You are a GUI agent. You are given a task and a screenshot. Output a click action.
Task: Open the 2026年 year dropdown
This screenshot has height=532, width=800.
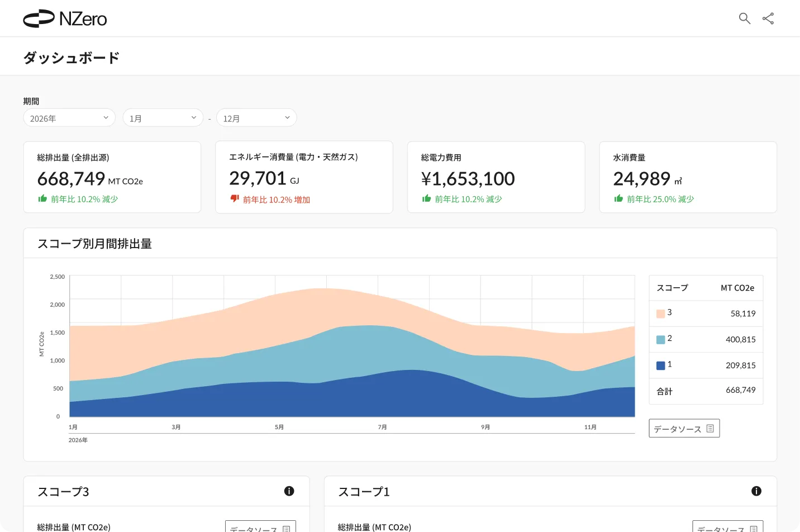pos(69,118)
